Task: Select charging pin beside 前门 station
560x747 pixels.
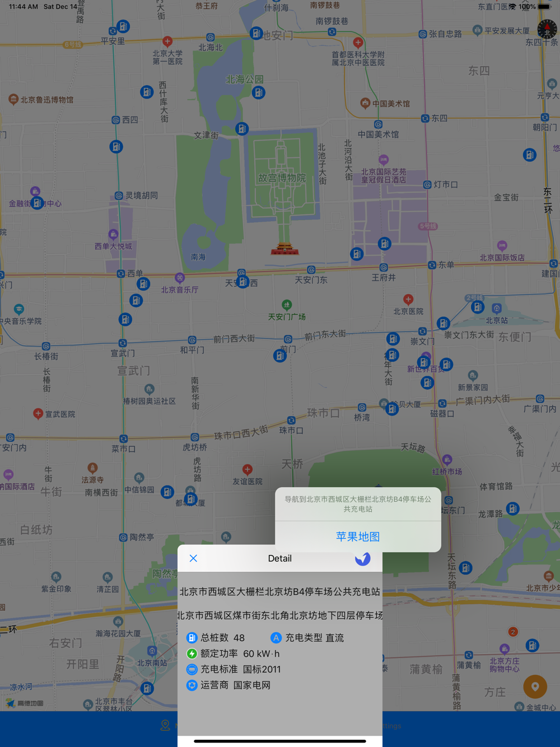Action: (x=280, y=355)
